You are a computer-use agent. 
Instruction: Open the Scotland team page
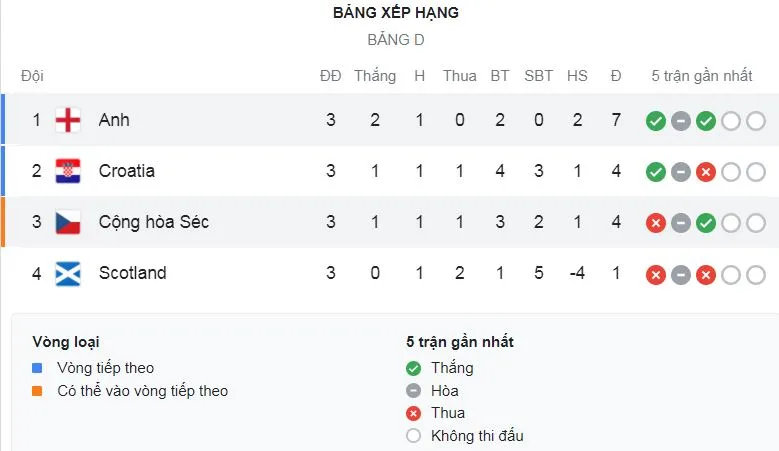point(132,273)
